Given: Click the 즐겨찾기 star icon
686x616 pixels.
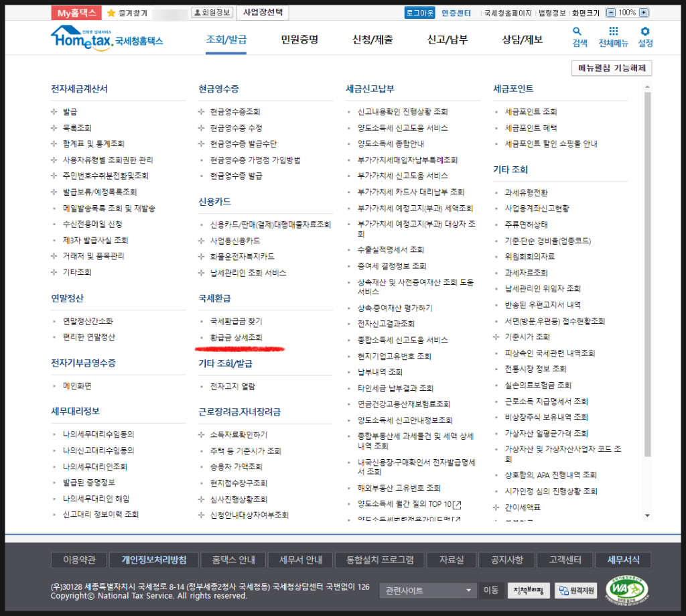Looking at the screenshot, I should 112,13.
